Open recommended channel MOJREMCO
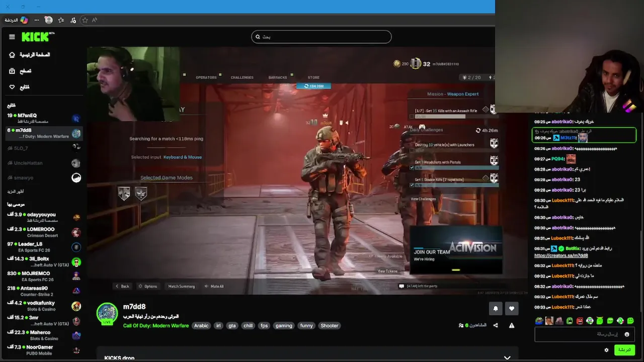Viewport: 644px width, 362px height. point(44,276)
